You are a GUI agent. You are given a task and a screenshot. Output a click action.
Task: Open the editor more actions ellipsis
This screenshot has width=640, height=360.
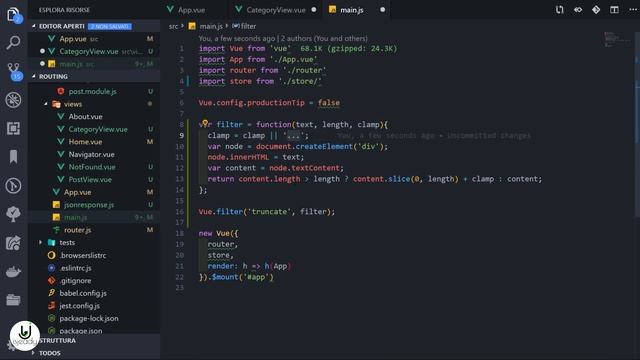point(633,9)
